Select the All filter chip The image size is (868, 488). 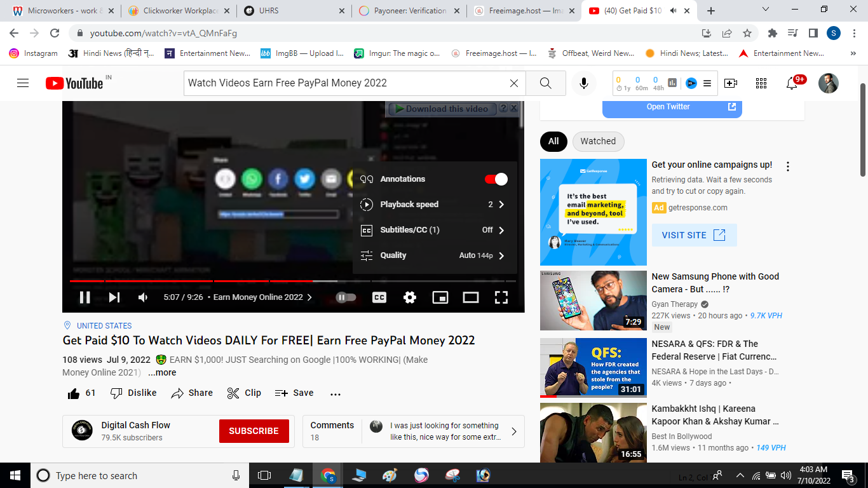tap(553, 141)
